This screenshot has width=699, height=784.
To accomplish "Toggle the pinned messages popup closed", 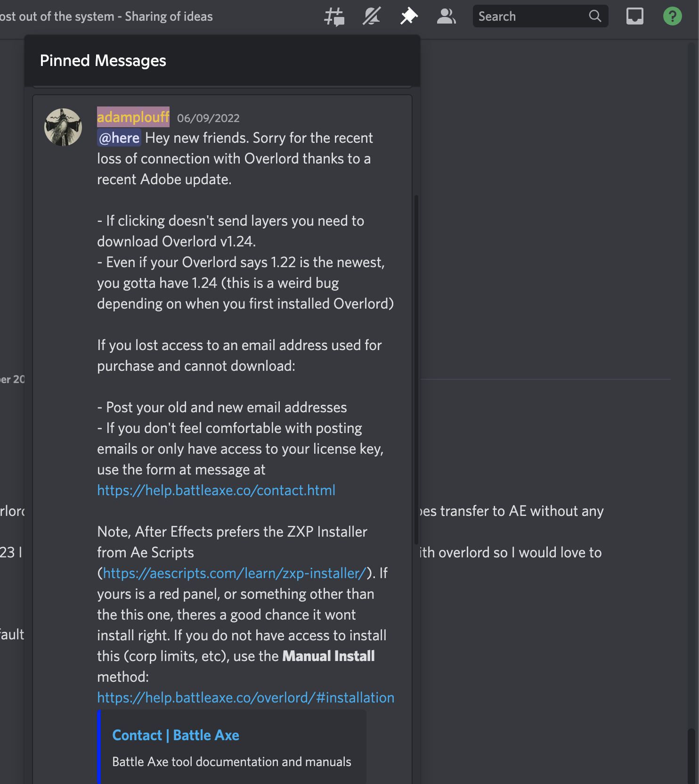I will (x=408, y=16).
